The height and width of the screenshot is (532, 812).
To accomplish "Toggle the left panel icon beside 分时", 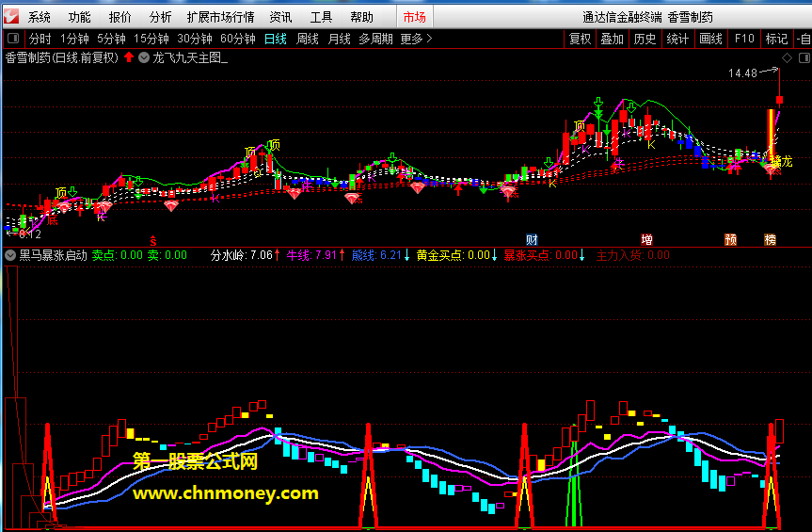I will (13, 39).
